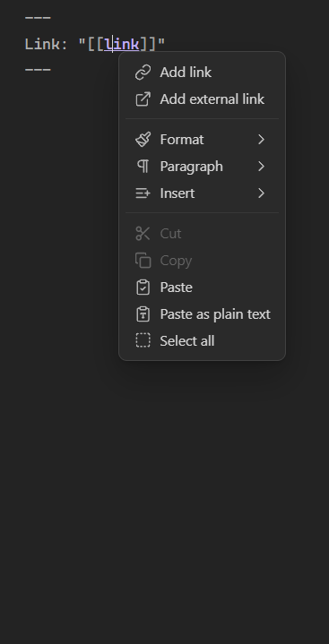Click the external link arrow icon
Screen dimensions: 329x644
(143, 99)
